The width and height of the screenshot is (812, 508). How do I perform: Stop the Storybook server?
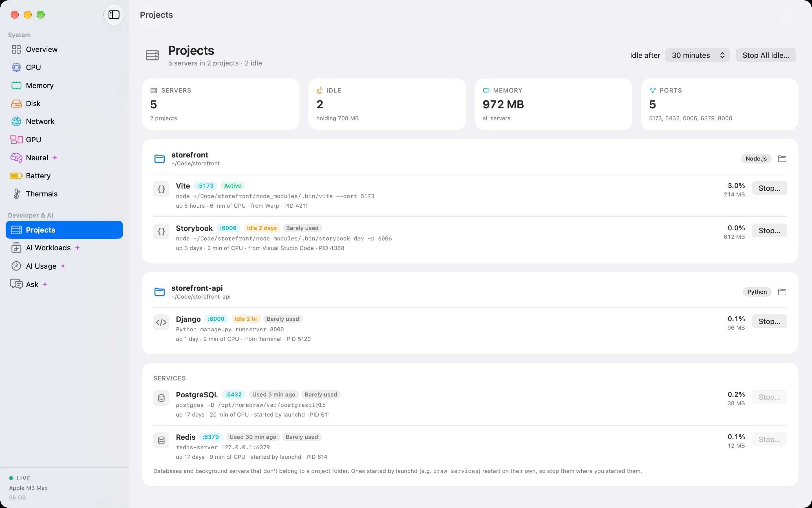769,231
